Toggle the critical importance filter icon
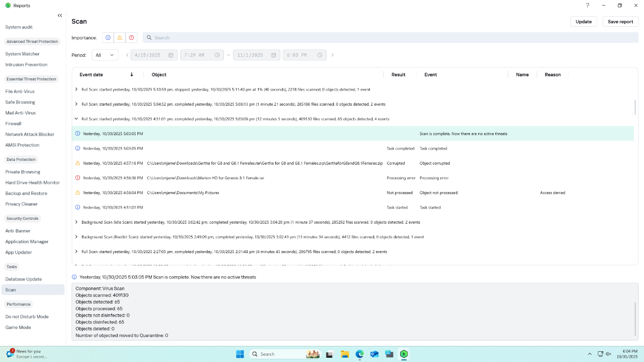This screenshot has height=362, width=644. pyautogui.click(x=131, y=38)
